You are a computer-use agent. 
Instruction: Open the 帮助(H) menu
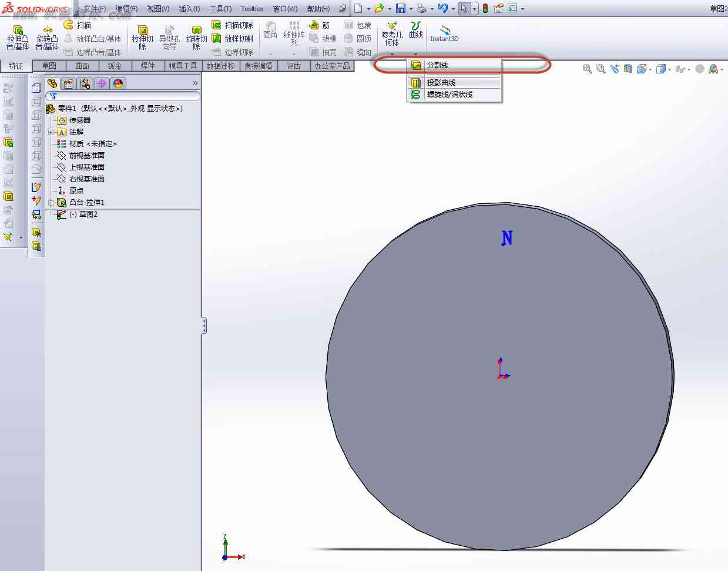318,9
